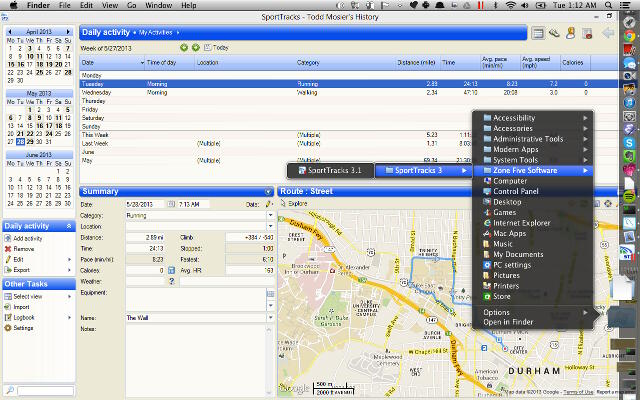The height and width of the screenshot is (400, 640).
Task: Collapse the Daily activity sidebar panel
Action: 69,226
